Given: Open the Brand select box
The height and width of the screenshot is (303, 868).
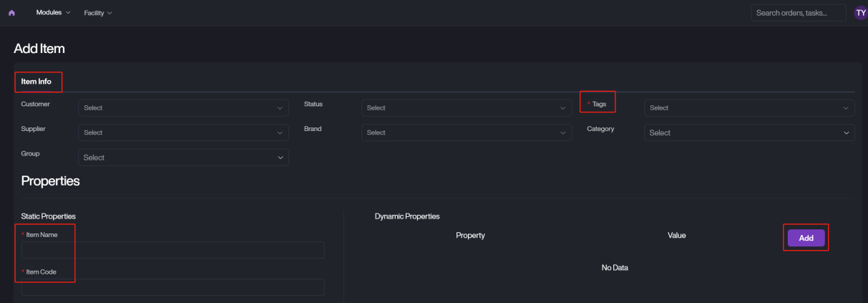Looking at the screenshot, I should 466,133.
